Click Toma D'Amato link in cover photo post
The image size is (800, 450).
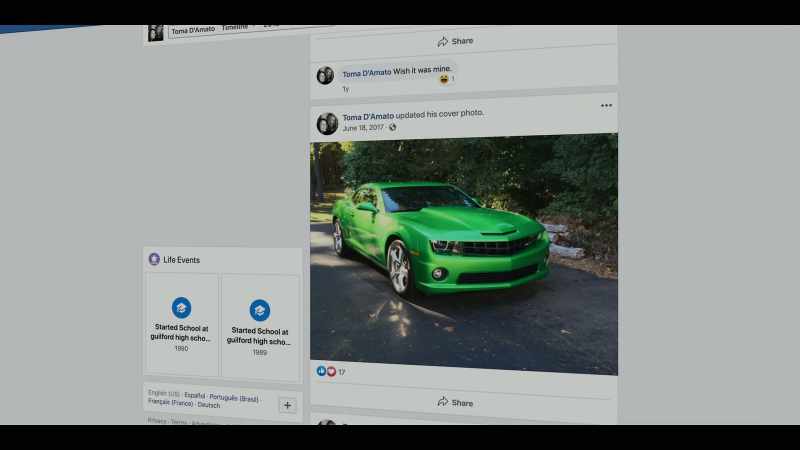point(368,117)
